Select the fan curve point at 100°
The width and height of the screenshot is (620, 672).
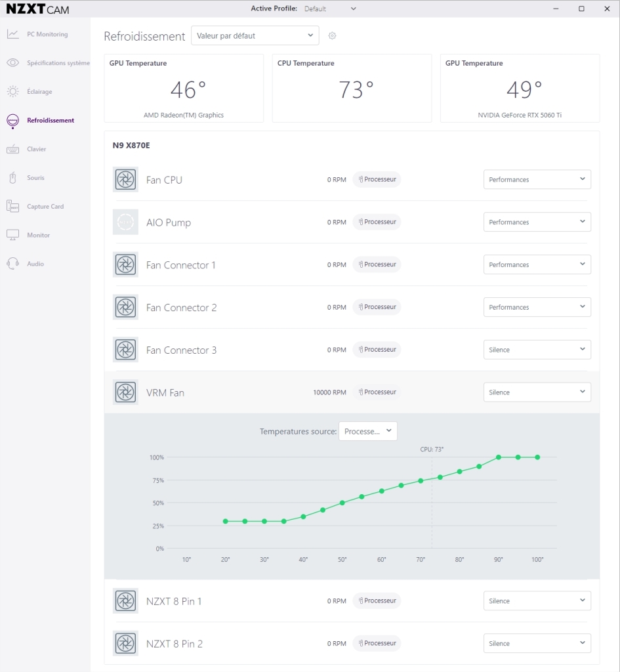537,457
